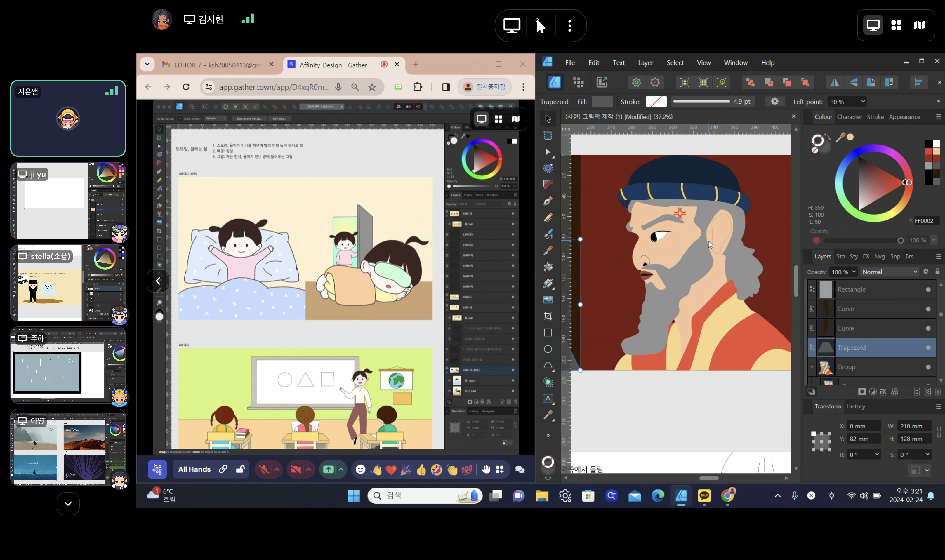Select the Crop tool

[x=548, y=316]
